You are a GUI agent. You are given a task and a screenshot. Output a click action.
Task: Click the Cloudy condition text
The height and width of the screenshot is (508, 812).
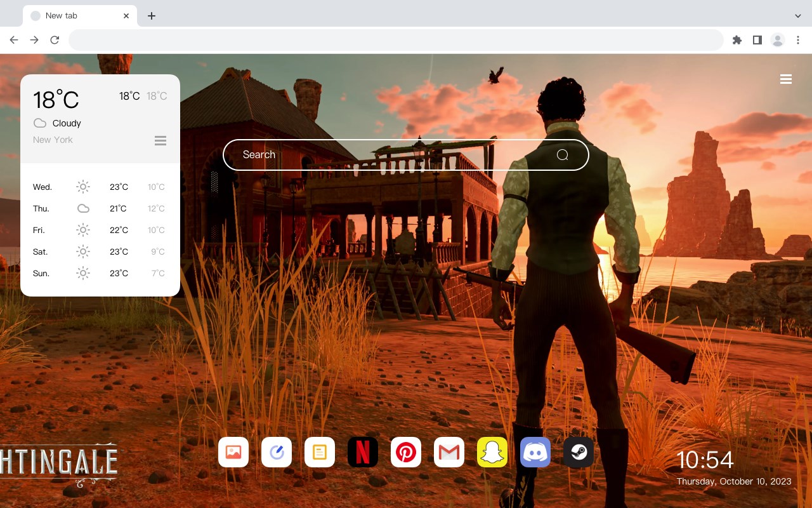pyautogui.click(x=67, y=123)
